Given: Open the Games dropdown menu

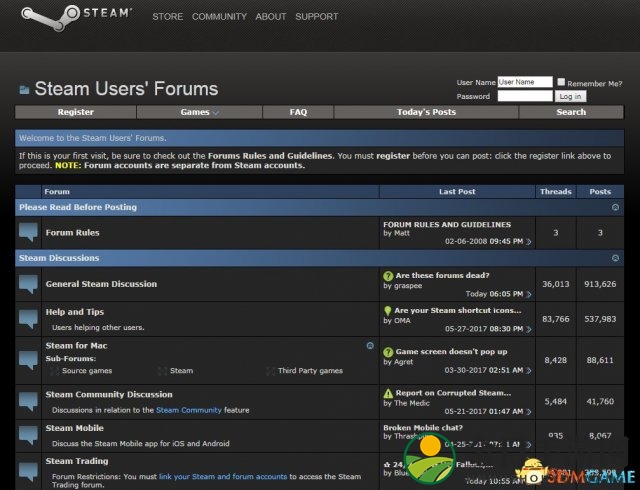Looking at the screenshot, I should [x=200, y=112].
